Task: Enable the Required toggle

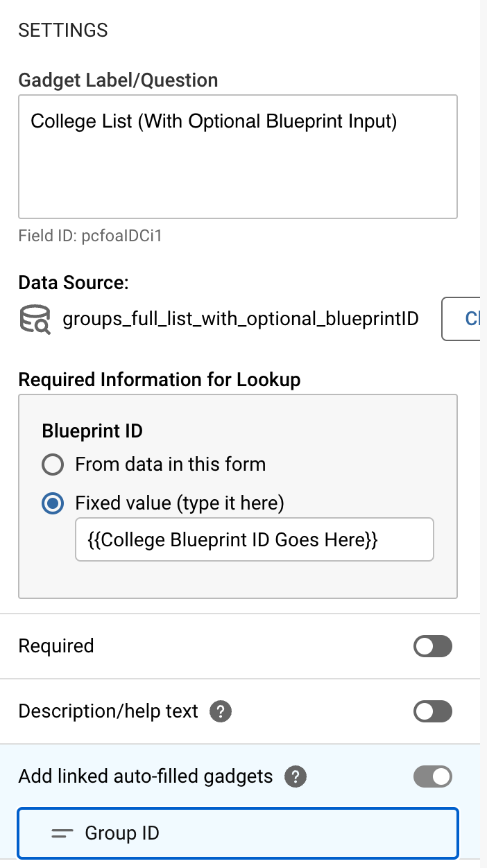Action: pos(432,646)
